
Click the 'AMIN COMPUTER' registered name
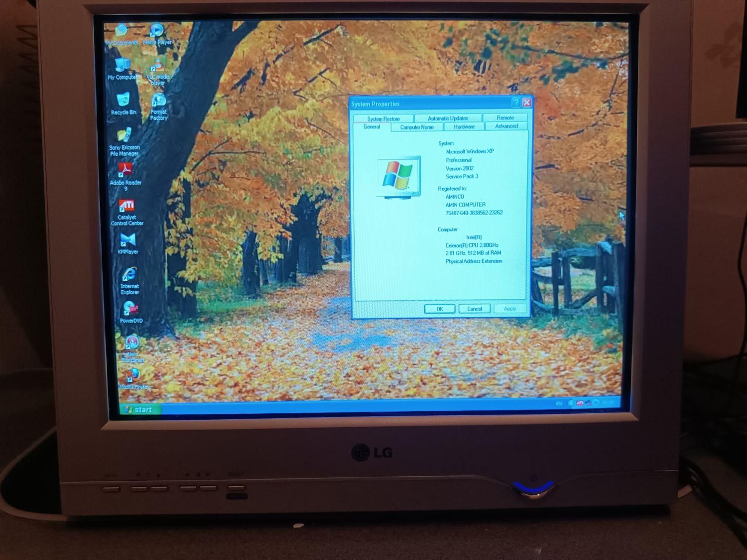[465, 205]
